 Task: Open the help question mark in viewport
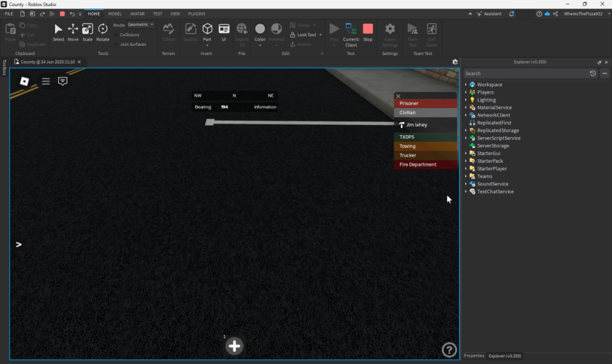point(449,349)
